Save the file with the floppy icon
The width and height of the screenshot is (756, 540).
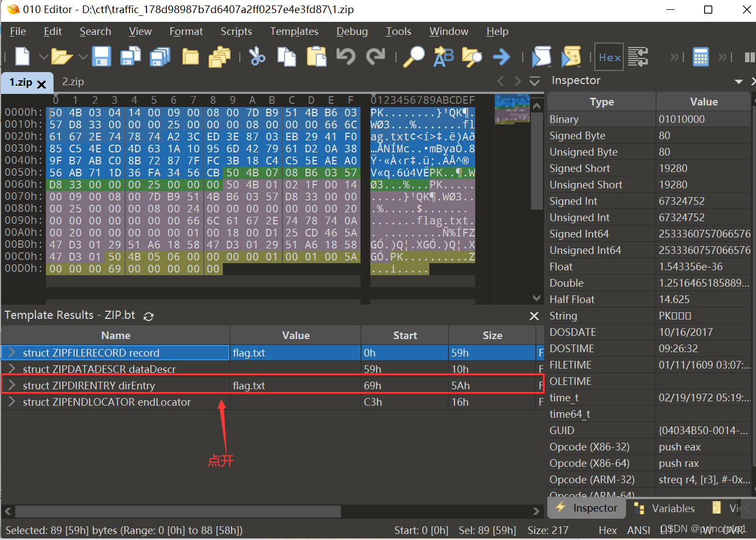pos(102,56)
